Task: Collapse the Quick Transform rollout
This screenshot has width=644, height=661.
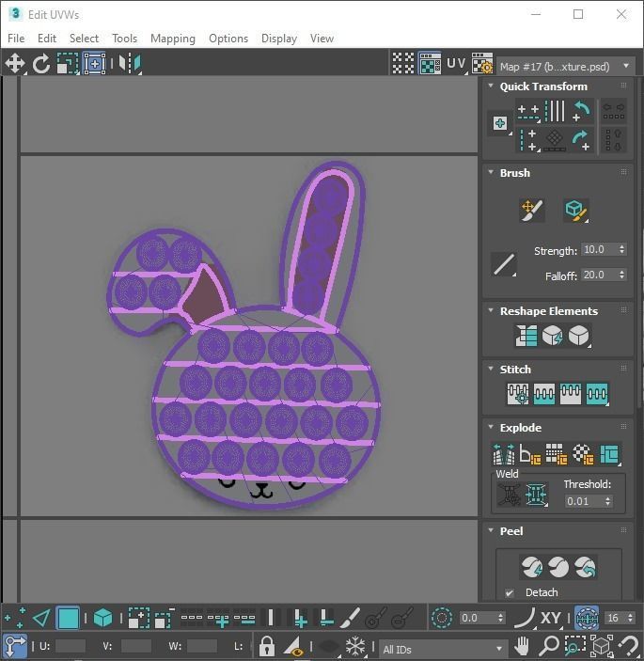Action: 491,86
